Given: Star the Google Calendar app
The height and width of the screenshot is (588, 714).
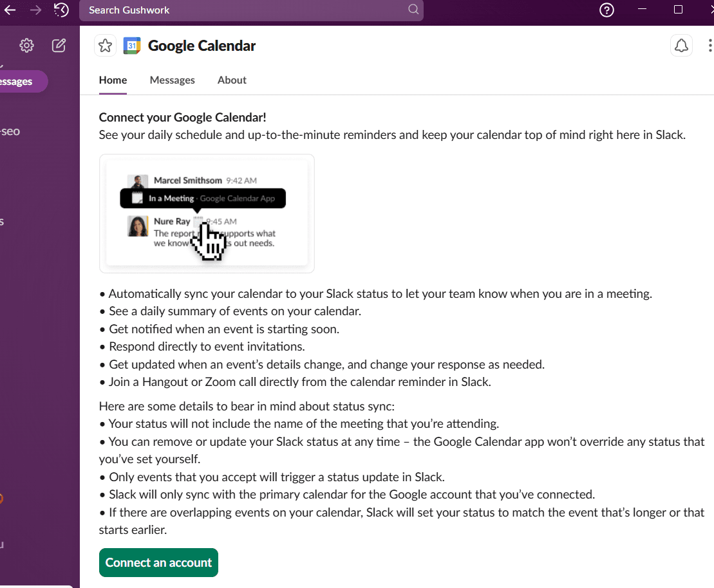Looking at the screenshot, I should (x=105, y=46).
